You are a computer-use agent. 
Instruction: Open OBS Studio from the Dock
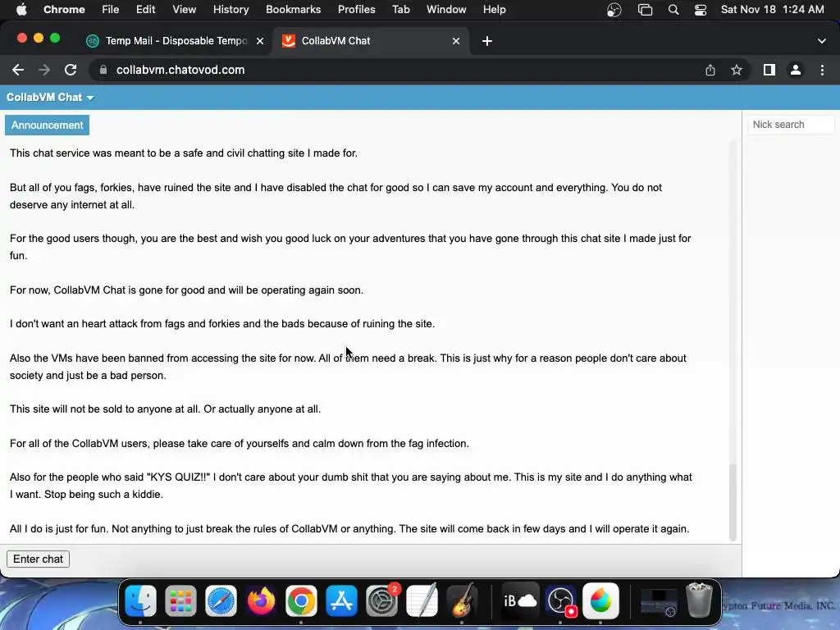coord(561,601)
